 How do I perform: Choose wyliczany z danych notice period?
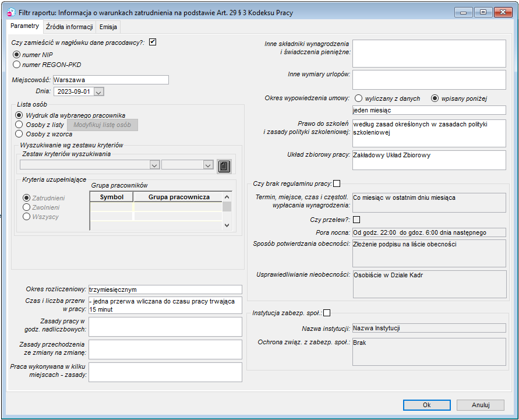click(358, 98)
